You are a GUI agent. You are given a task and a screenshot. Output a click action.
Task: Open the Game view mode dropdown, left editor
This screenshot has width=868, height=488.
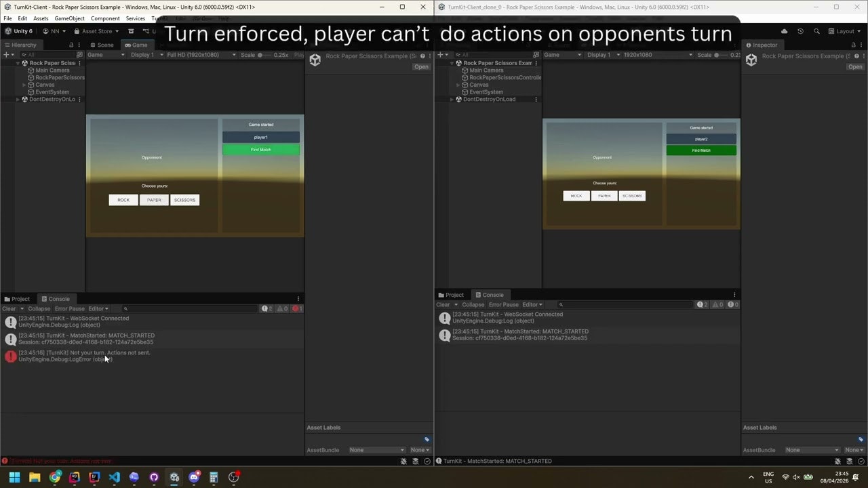105,55
